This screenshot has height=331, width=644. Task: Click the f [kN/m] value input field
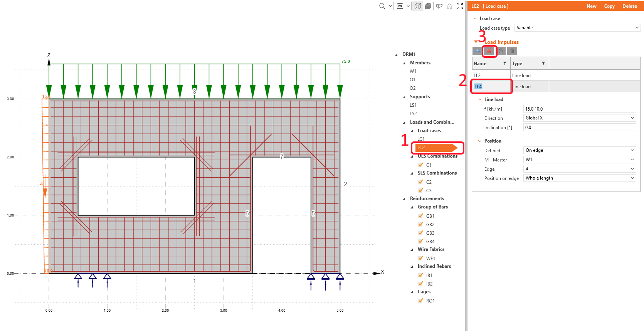(x=580, y=109)
